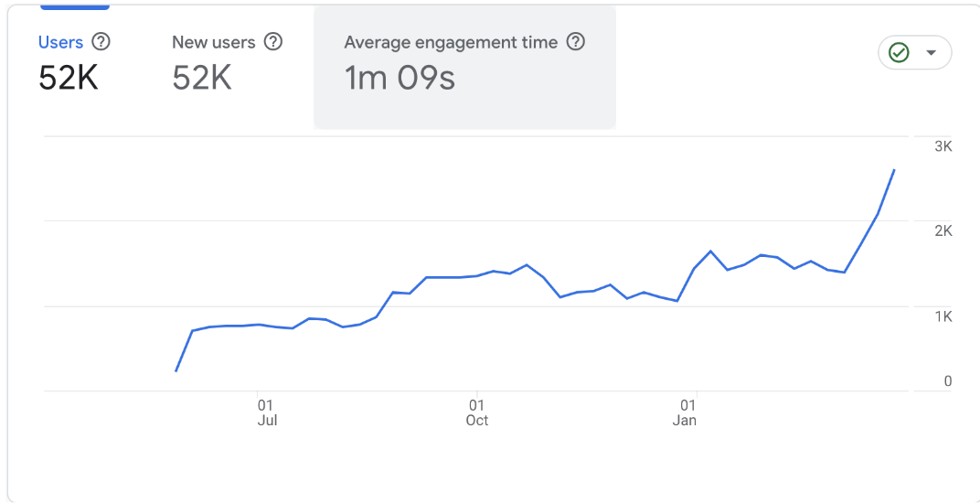Screen dimensions: 980x503
Task: Select the Average engagement time tab
Action: pyautogui.click(x=465, y=68)
